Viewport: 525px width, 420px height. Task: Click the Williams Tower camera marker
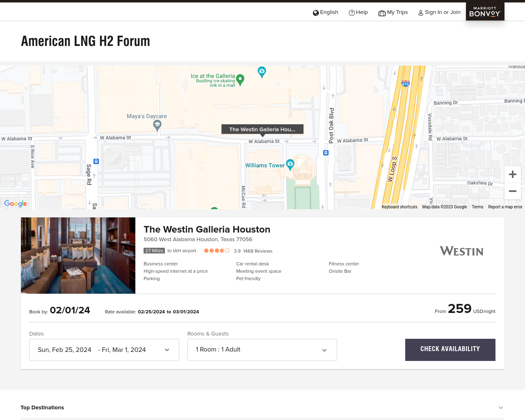point(290,164)
